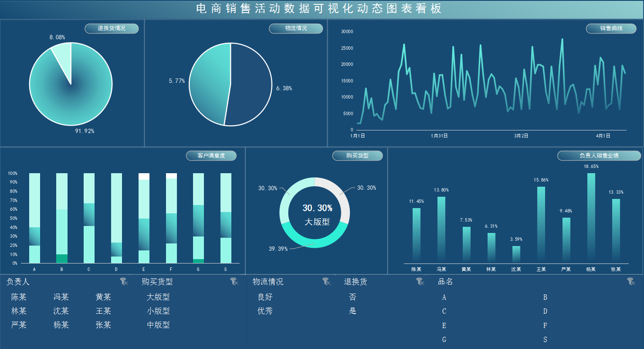Select the 客户满意度 chart title label

(x=211, y=156)
